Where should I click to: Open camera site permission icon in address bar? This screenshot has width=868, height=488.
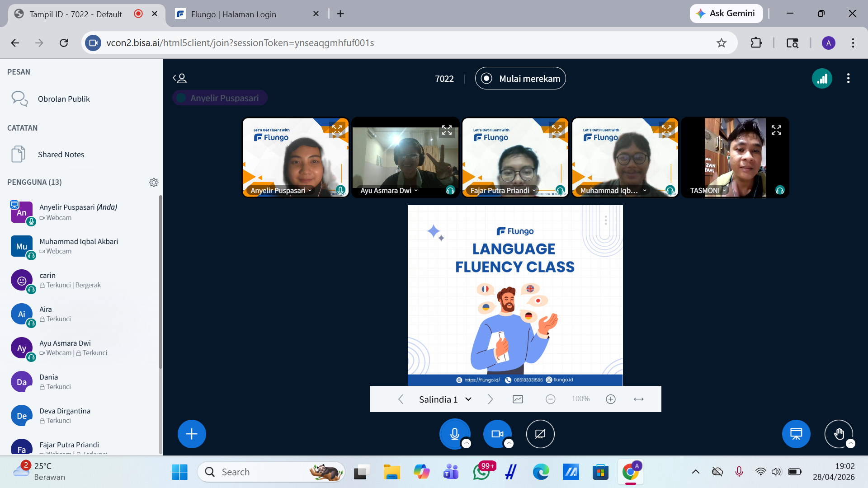click(93, 43)
